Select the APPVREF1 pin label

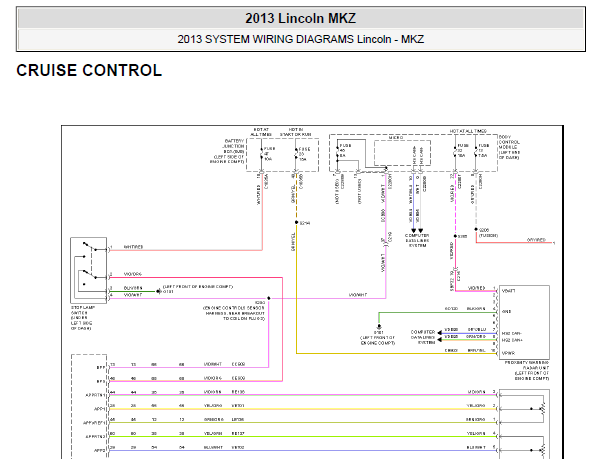(94, 423)
